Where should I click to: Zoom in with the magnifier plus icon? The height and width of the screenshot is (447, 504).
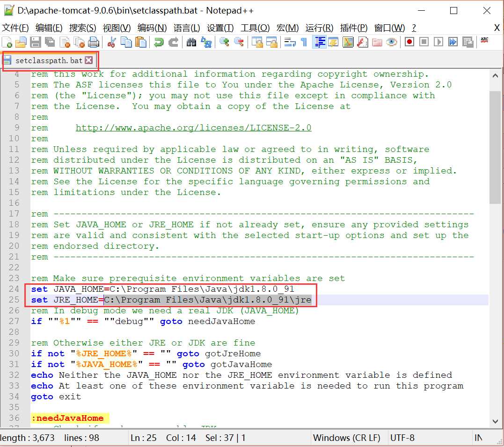click(x=224, y=42)
